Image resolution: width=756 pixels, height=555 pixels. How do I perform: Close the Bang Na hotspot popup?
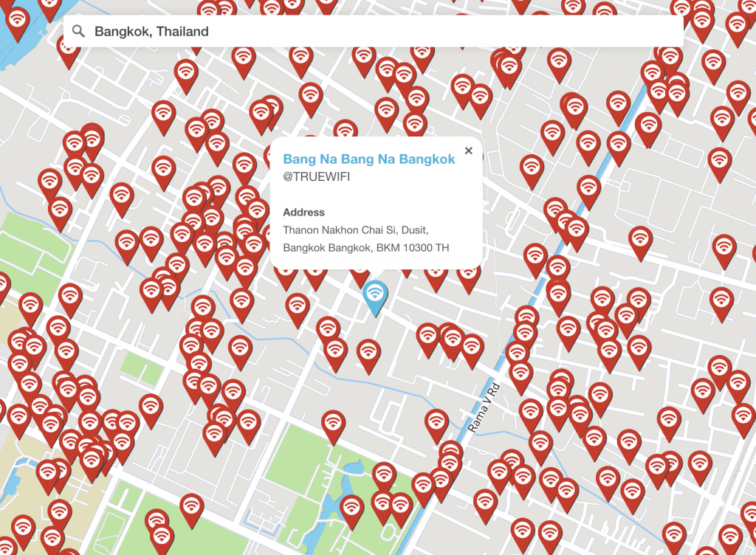[x=468, y=151]
